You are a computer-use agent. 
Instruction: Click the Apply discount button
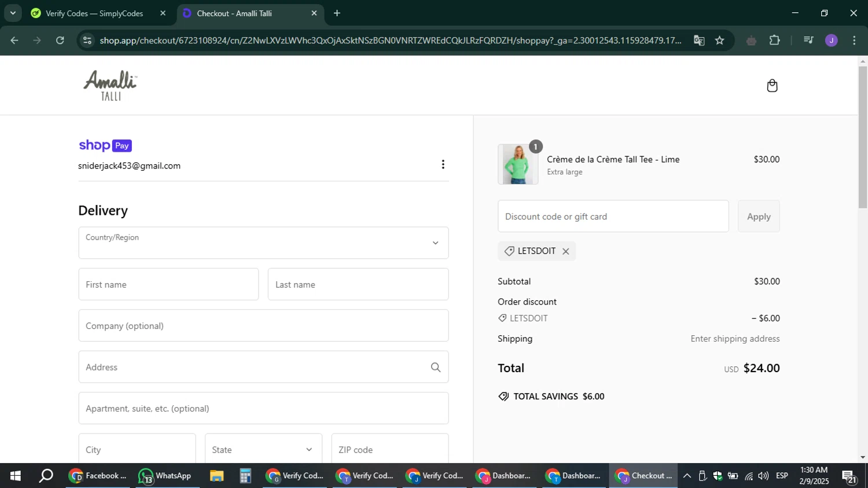tap(759, 217)
